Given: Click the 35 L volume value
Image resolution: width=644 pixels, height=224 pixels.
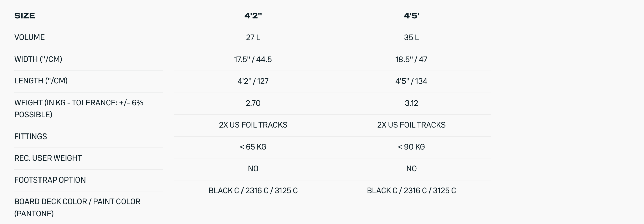Looking at the screenshot, I should [411, 38].
